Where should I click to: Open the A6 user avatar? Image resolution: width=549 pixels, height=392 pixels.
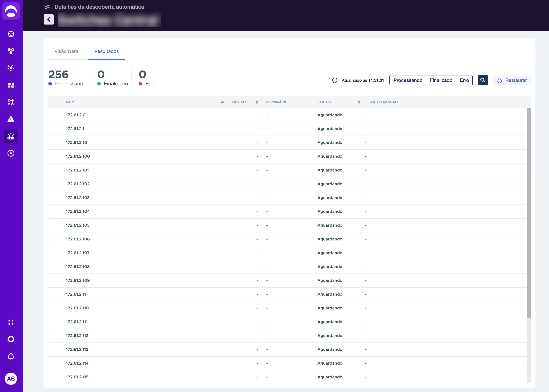tap(11, 379)
